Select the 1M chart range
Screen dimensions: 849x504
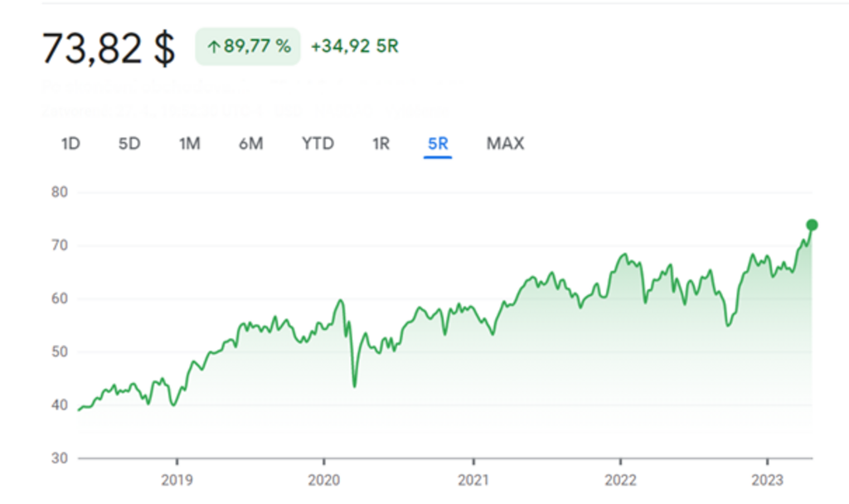tap(190, 143)
